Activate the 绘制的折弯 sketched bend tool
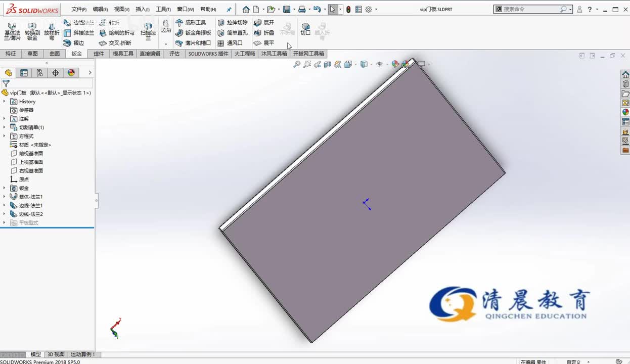The width and height of the screenshot is (630, 364). [x=117, y=33]
